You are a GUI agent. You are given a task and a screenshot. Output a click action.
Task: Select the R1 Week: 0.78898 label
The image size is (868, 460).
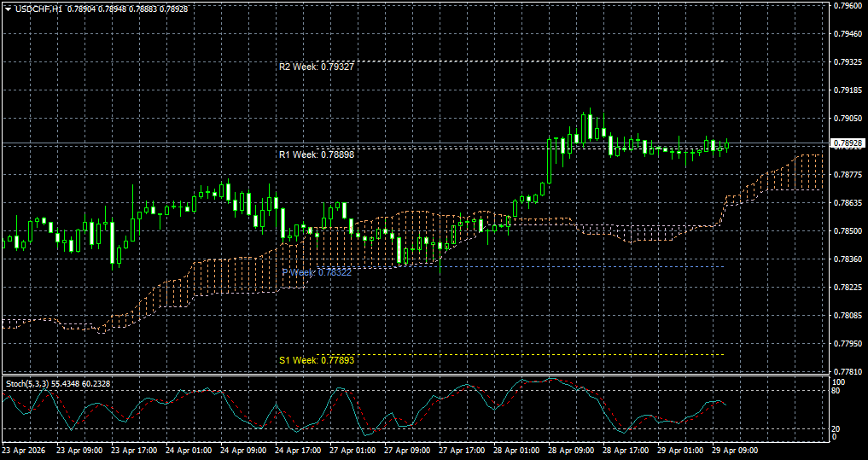coord(316,154)
